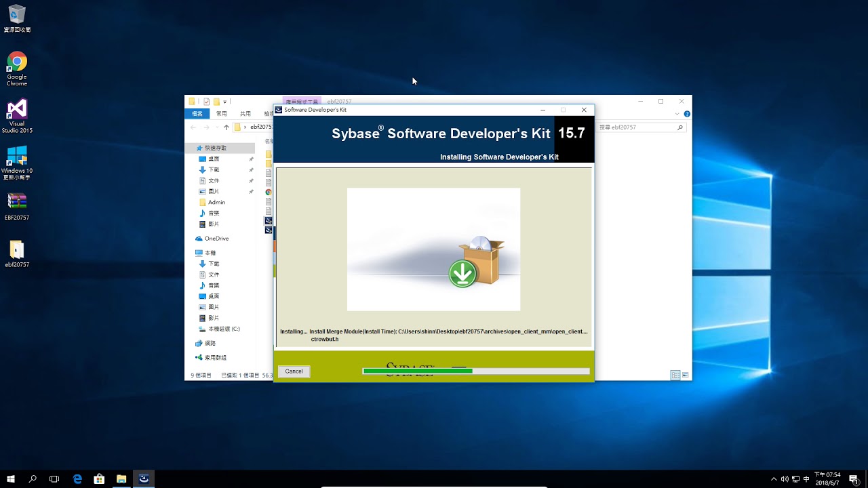Image resolution: width=868 pixels, height=488 pixels.
Task: Click the Properties icon in Explorer quick access toolbar
Action: [x=207, y=102]
